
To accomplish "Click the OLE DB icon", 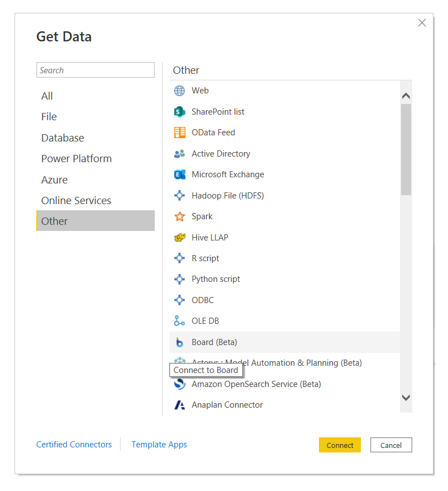I will [179, 321].
